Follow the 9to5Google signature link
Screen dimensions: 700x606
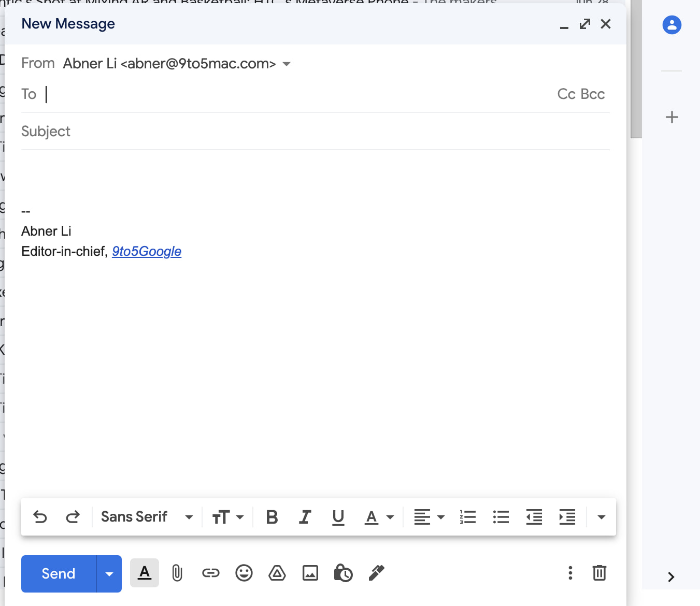[x=147, y=252]
